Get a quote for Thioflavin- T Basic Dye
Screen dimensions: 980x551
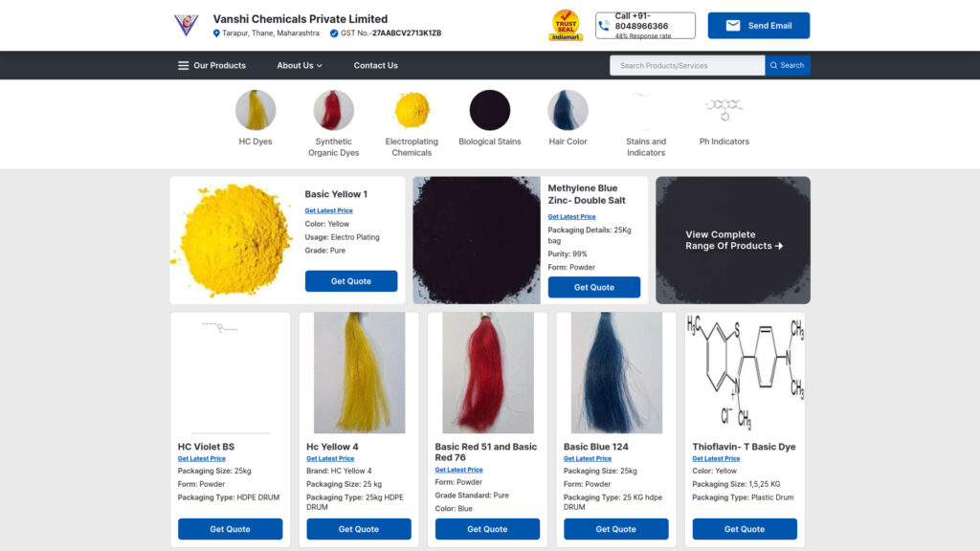point(745,529)
